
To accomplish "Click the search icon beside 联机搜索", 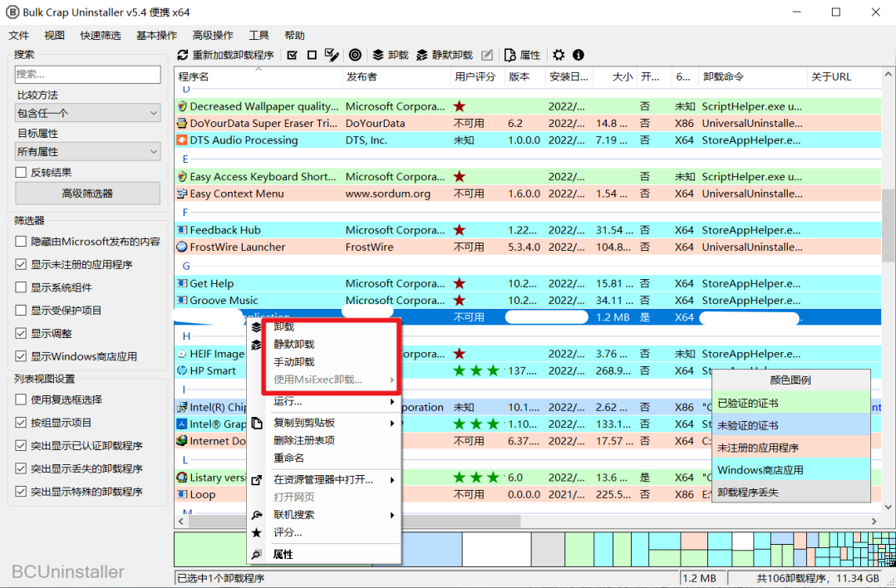I will click(x=257, y=515).
